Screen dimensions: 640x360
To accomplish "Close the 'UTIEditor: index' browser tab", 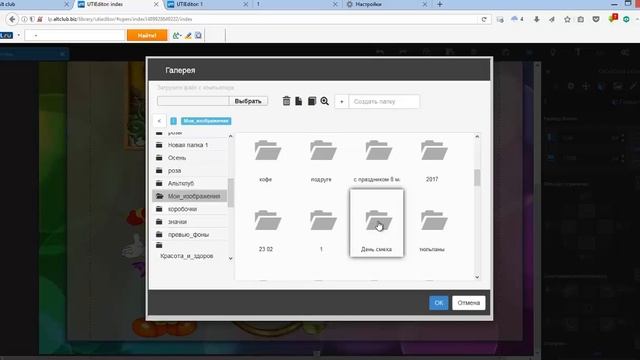I will click(156, 4).
